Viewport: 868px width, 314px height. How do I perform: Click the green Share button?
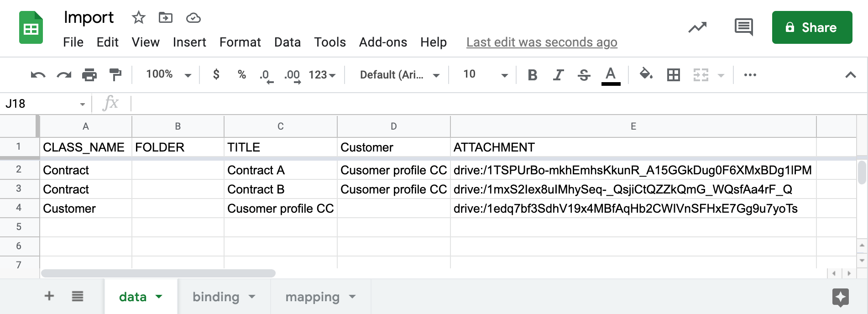coord(812,27)
